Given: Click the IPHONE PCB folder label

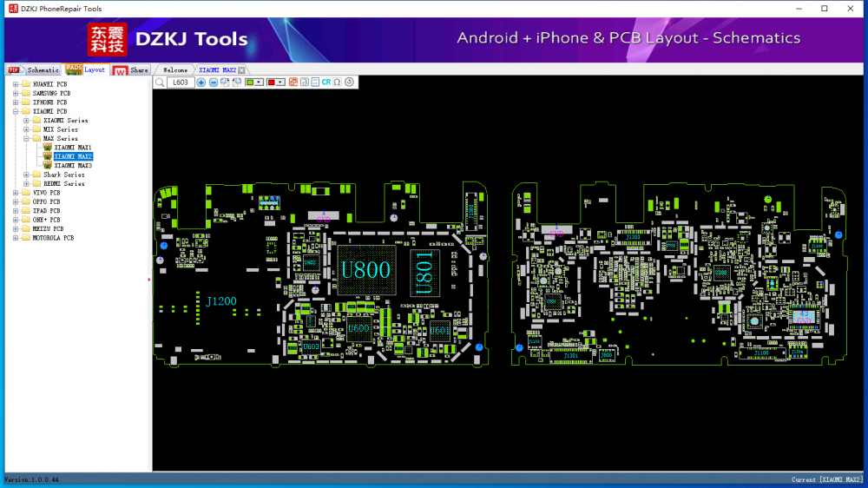Looking at the screenshot, I should pos(49,102).
